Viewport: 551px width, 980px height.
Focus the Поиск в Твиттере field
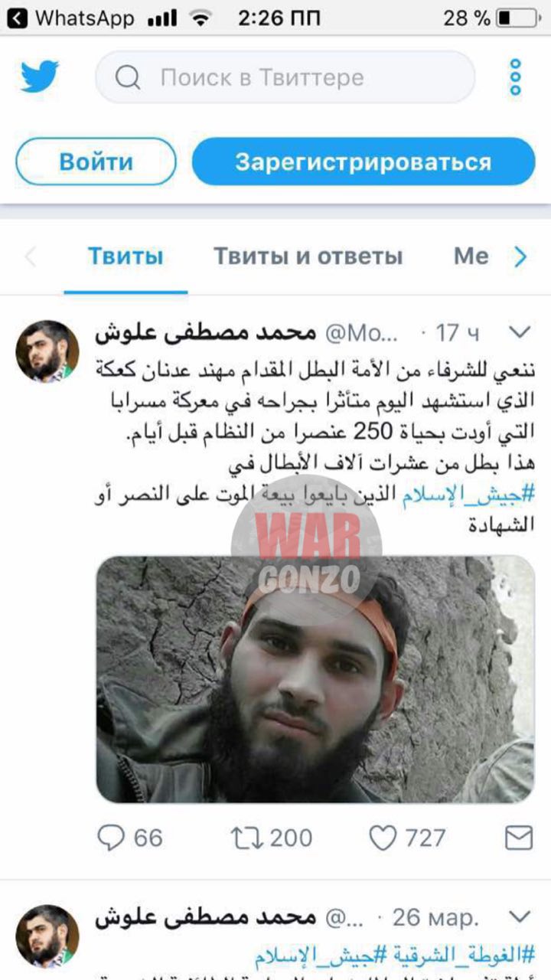[x=285, y=77]
